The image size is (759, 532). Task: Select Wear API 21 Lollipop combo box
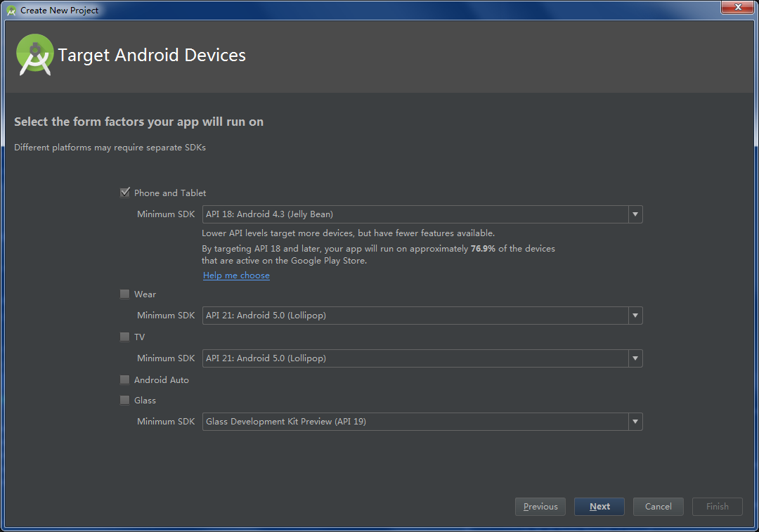click(422, 316)
